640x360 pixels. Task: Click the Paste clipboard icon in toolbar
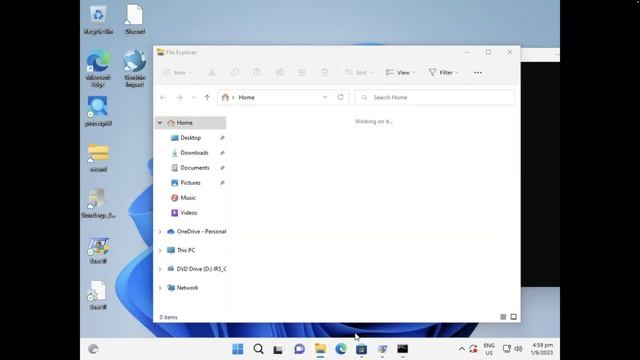coord(257,73)
